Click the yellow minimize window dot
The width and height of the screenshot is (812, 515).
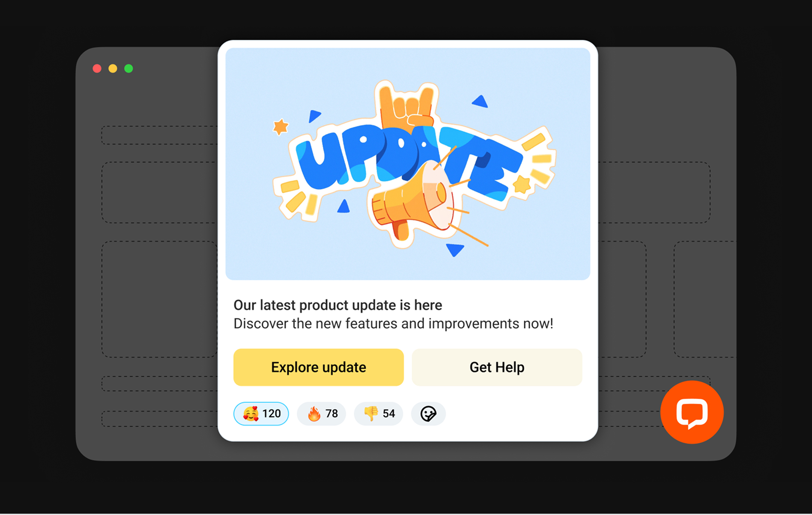(x=113, y=68)
